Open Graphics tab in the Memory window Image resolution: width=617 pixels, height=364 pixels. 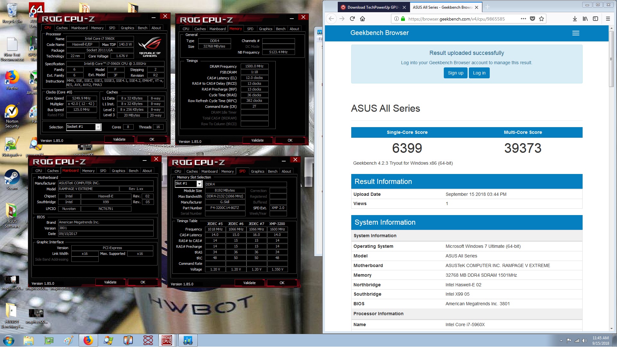tap(265, 29)
